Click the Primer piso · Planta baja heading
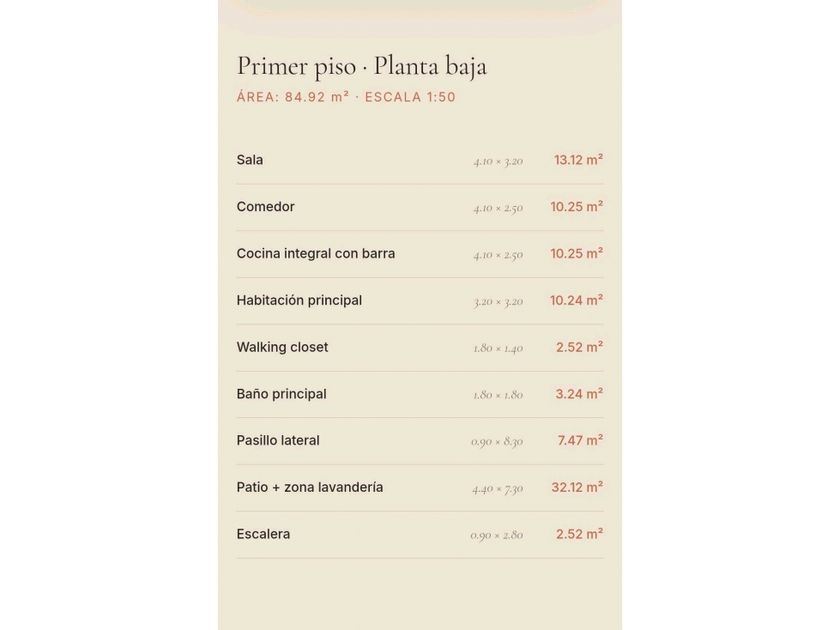The width and height of the screenshot is (840, 630). 362,66
